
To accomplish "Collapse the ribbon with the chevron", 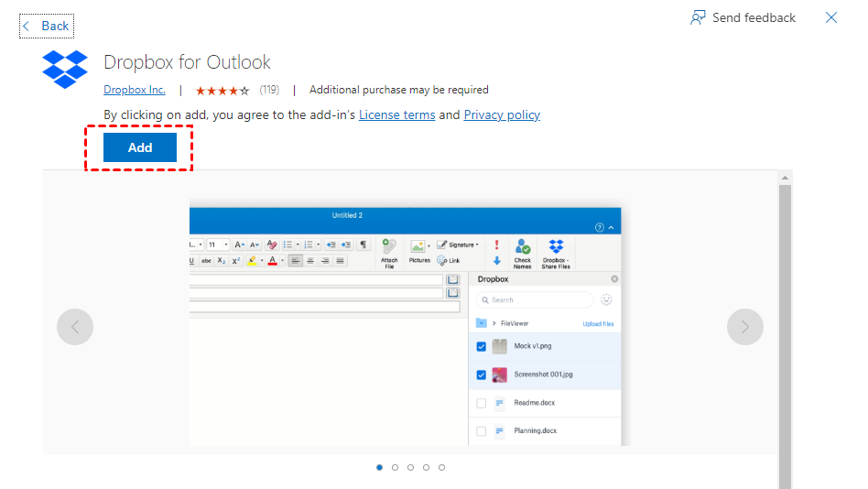I will pyautogui.click(x=611, y=228).
